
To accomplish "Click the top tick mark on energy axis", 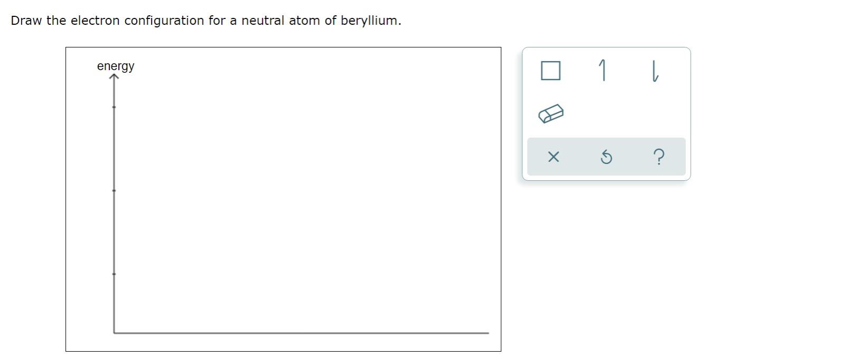I will pos(114,107).
